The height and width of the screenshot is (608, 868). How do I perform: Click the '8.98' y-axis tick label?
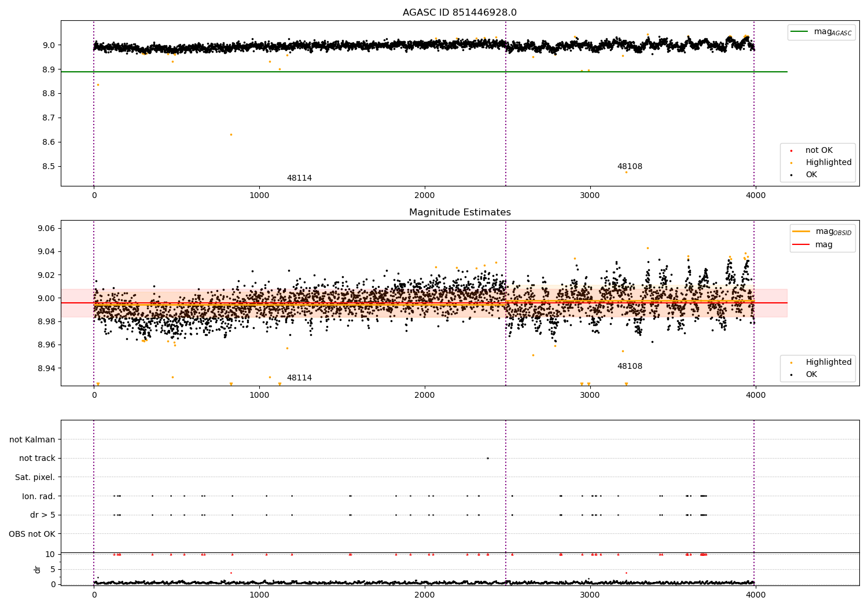(46, 322)
